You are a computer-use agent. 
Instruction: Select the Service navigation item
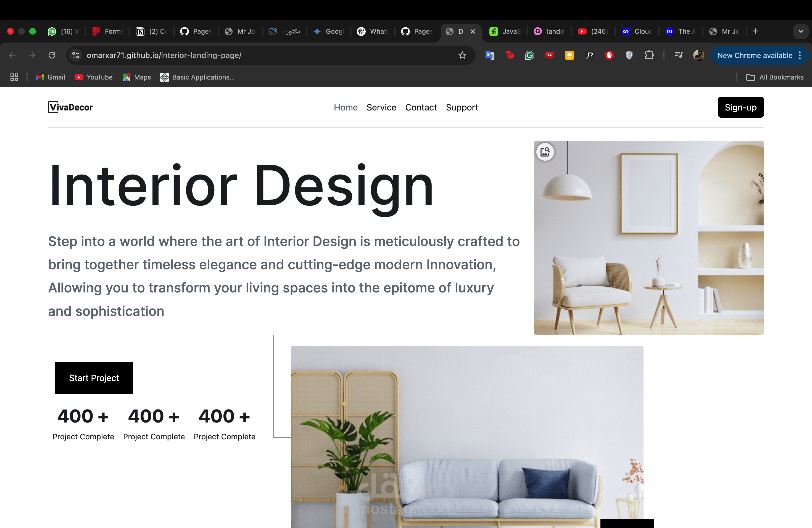pyautogui.click(x=381, y=107)
